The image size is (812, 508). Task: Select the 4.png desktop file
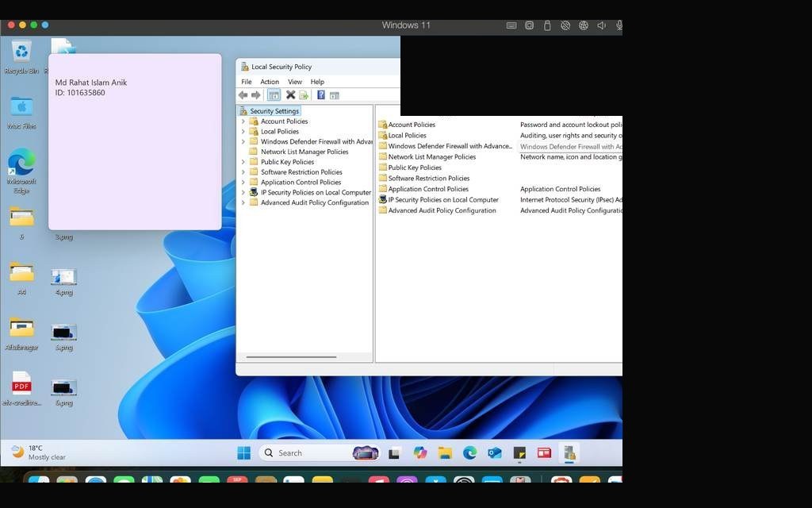[x=64, y=282]
